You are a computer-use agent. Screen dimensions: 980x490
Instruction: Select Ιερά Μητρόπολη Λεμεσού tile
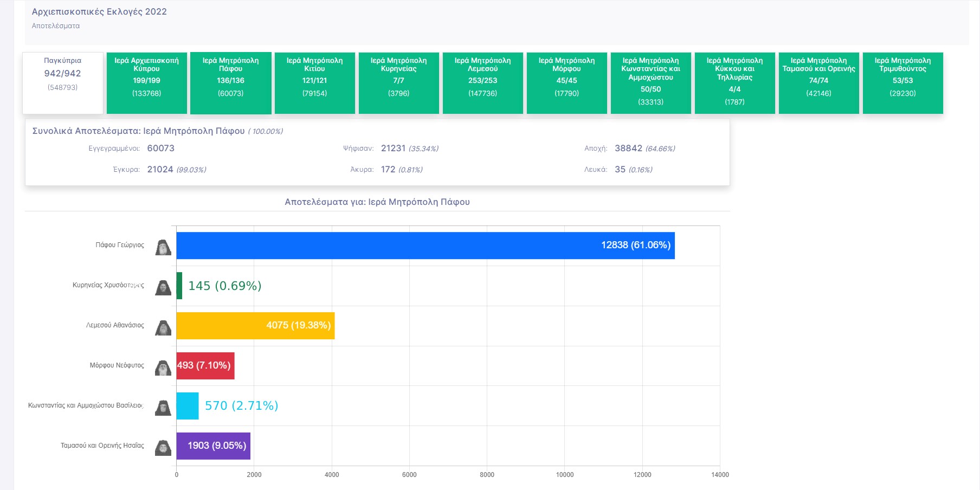(483, 82)
